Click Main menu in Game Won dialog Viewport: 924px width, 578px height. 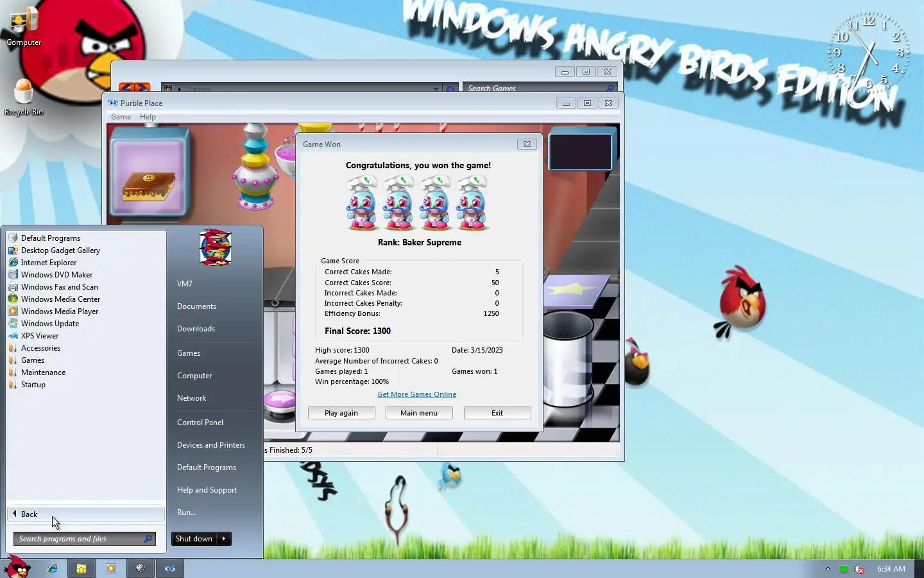[x=419, y=413]
